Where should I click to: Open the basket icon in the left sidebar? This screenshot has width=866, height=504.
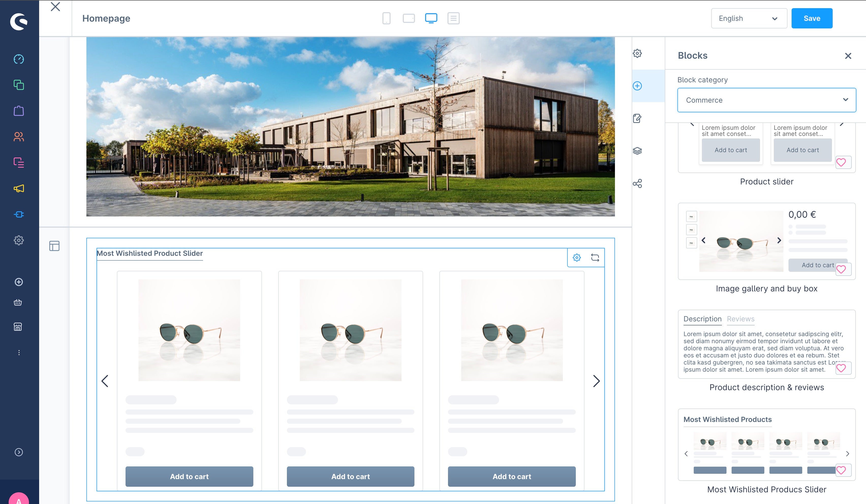click(18, 303)
